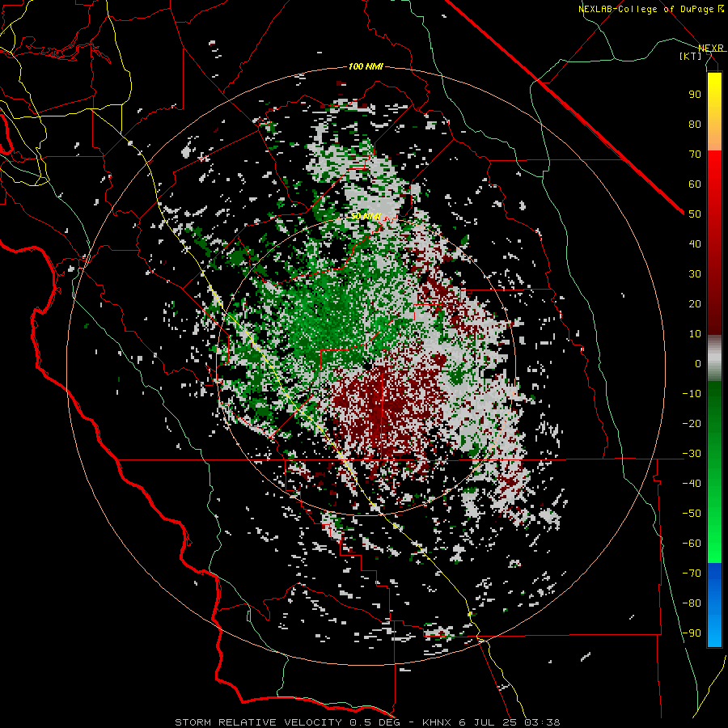This screenshot has width=728, height=728.
Task: Click the 60 value on velocity scale
Action: coord(695,184)
